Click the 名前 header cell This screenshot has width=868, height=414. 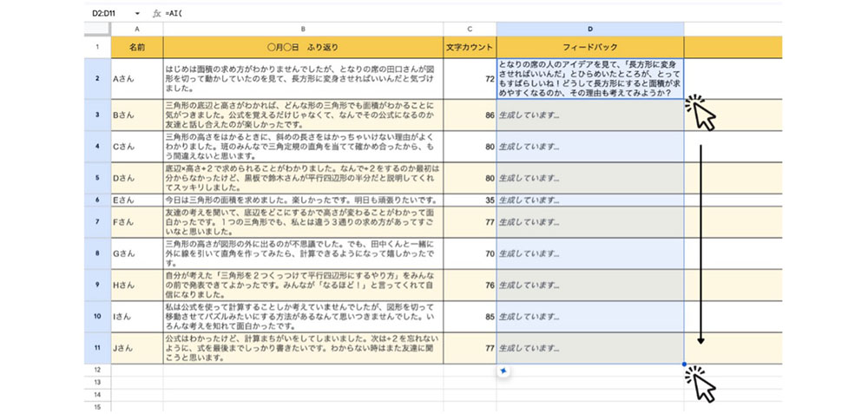point(137,47)
